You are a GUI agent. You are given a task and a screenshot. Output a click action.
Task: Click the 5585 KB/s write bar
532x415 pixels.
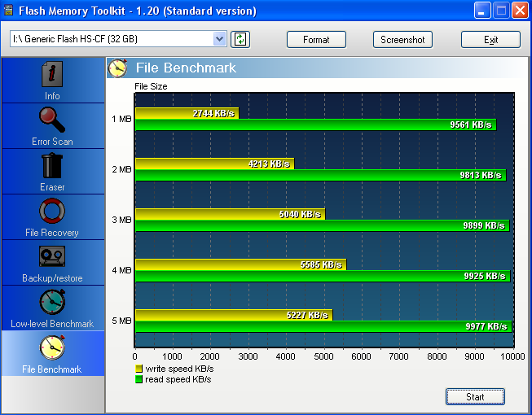pyautogui.click(x=241, y=264)
